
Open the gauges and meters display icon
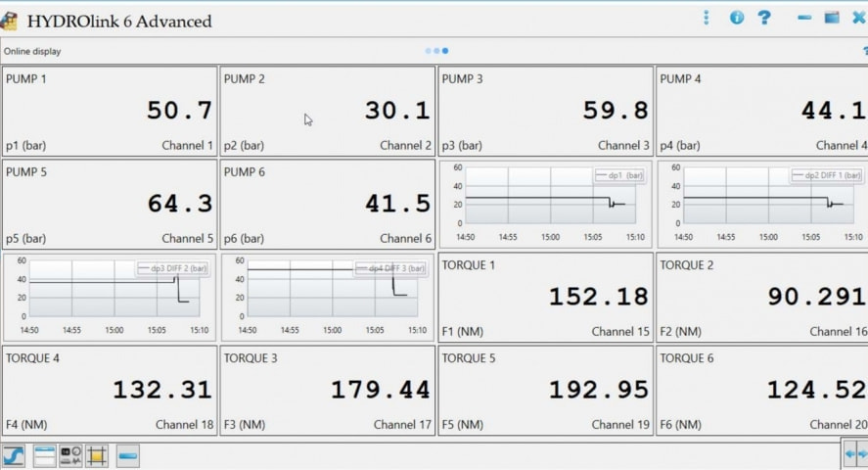tap(70, 455)
